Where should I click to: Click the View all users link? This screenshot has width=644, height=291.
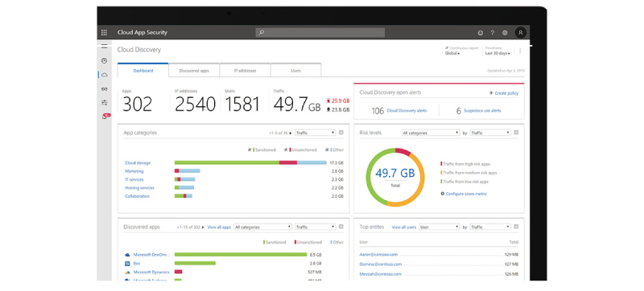[x=404, y=227]
